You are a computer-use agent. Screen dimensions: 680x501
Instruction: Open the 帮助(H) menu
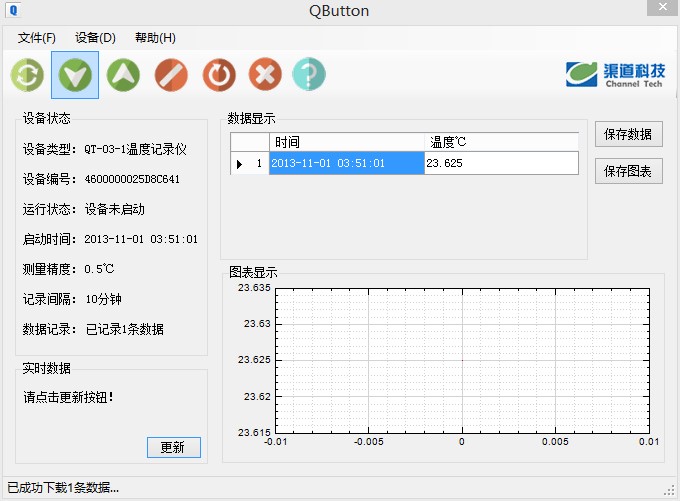click(155, 38)
